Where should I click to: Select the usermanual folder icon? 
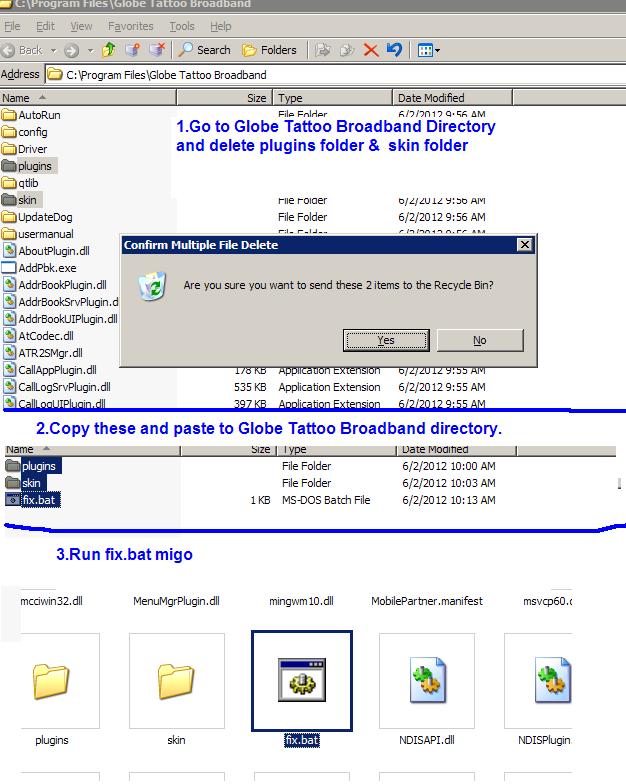pyautogui.click(x=9, y=234)
